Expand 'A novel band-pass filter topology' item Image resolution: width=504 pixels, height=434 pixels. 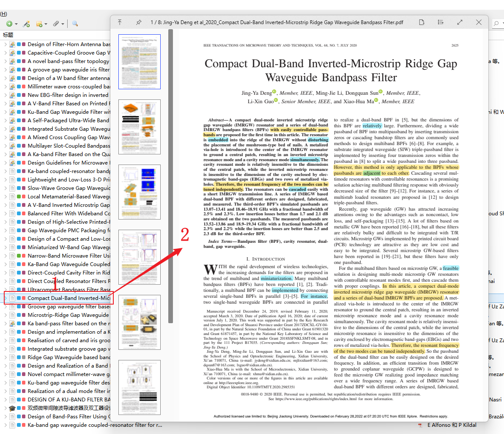[x=5, y=61]
